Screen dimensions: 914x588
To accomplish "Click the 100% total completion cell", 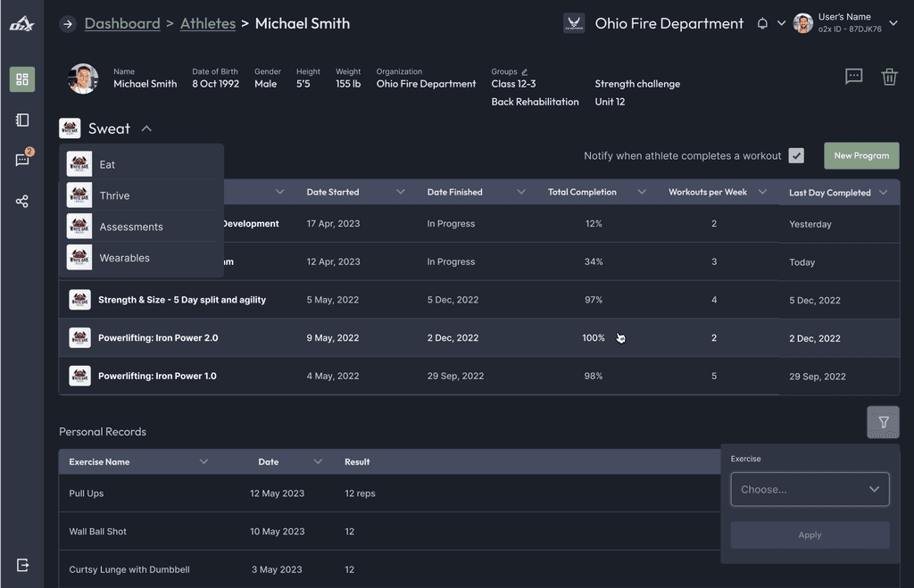I will [594, 338].
